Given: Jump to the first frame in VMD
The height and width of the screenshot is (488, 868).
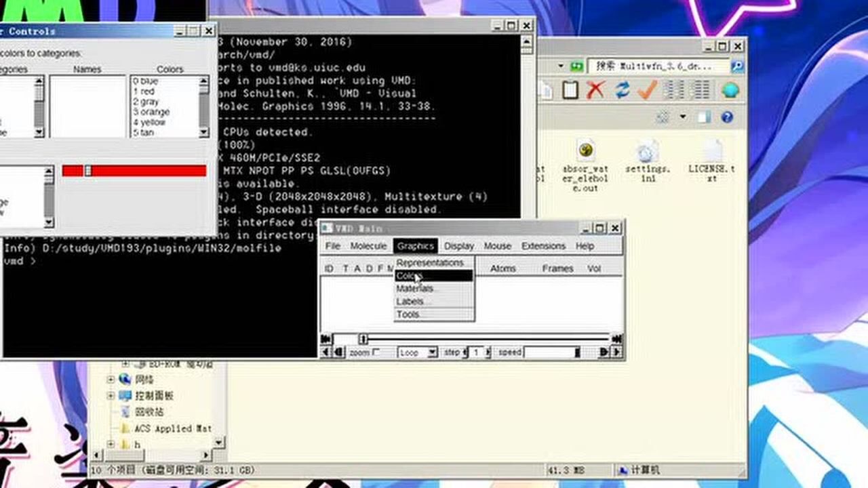Looking at the screenshot, I should (326, 339).
